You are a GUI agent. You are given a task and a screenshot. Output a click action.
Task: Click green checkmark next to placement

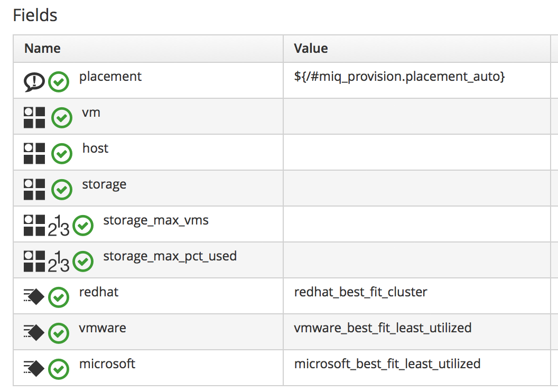(x=59, y=82)
